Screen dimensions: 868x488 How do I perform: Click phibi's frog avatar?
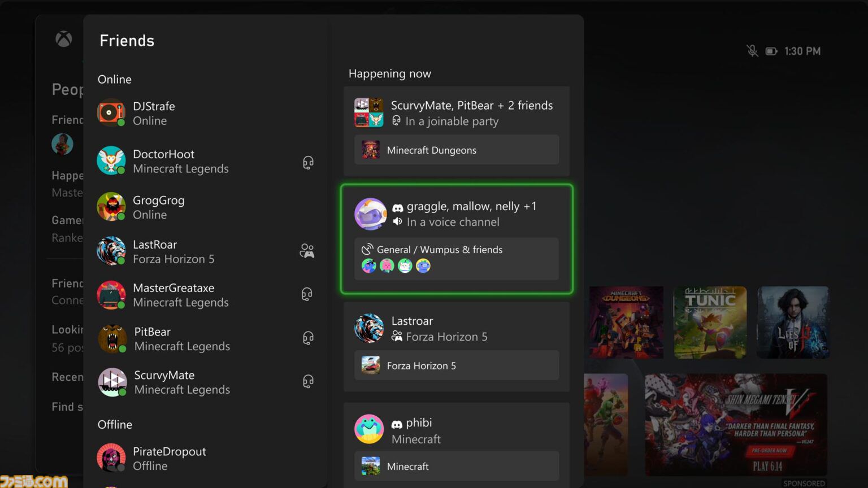369,429
